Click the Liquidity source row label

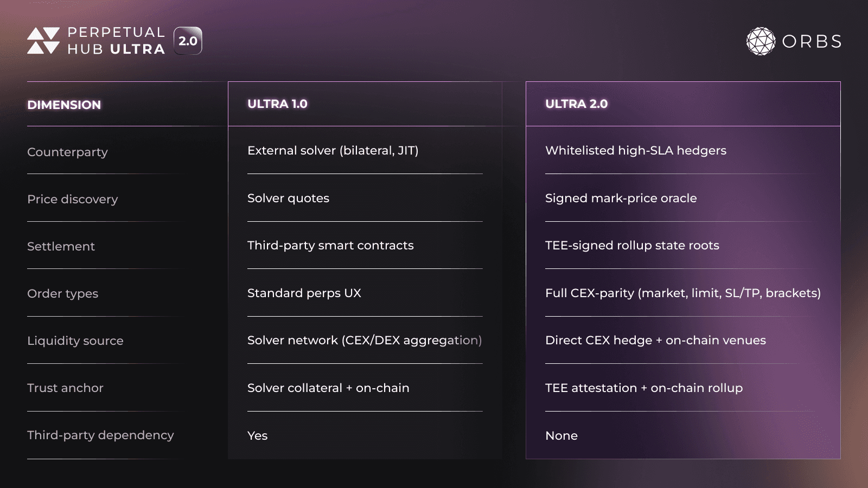[75, 341]
